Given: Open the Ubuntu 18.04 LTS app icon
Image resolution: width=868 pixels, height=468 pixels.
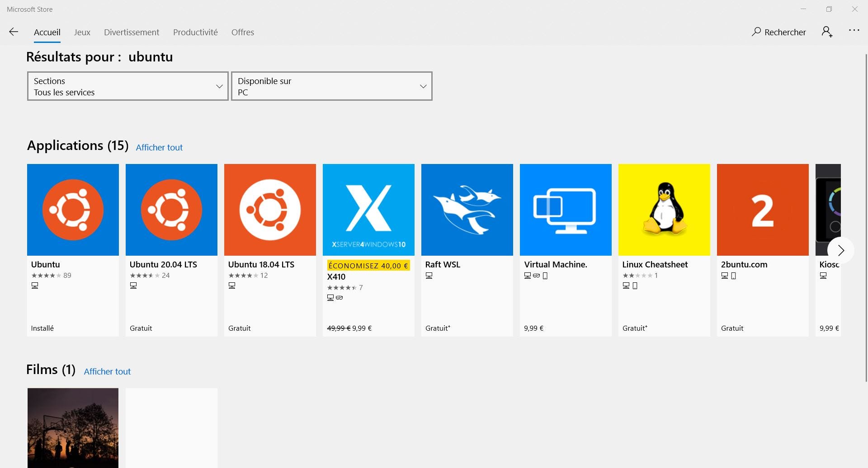Looking at the screenshot, I should (270, 210).
